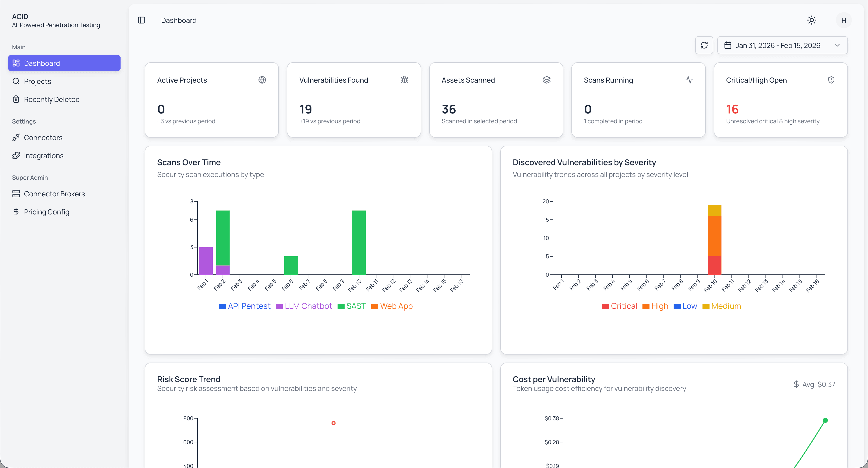The width and height of the screenshot is (868, 468).
Task: Click the Dashboard grid icon in sidebar
Action: [x=16, y=63]
